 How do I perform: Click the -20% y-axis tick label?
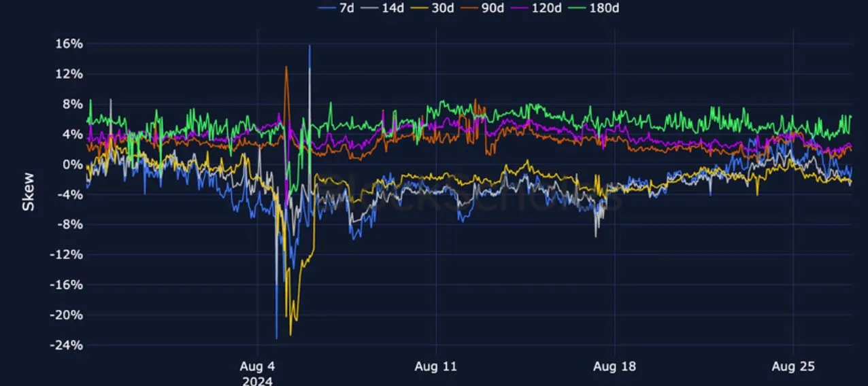pyautogui.click(x=67, y=315)
